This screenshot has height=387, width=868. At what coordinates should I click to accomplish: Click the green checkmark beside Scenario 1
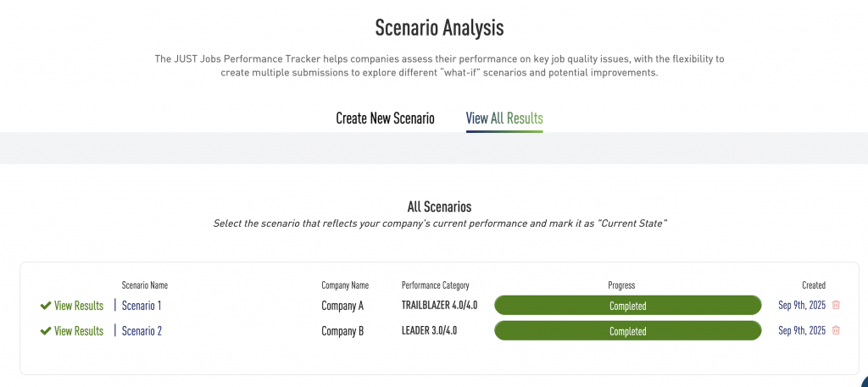click(x=46, y=306)
